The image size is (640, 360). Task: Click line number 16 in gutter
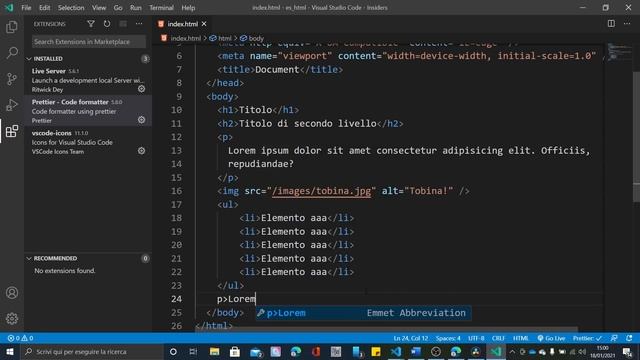(x=177, y=191)
